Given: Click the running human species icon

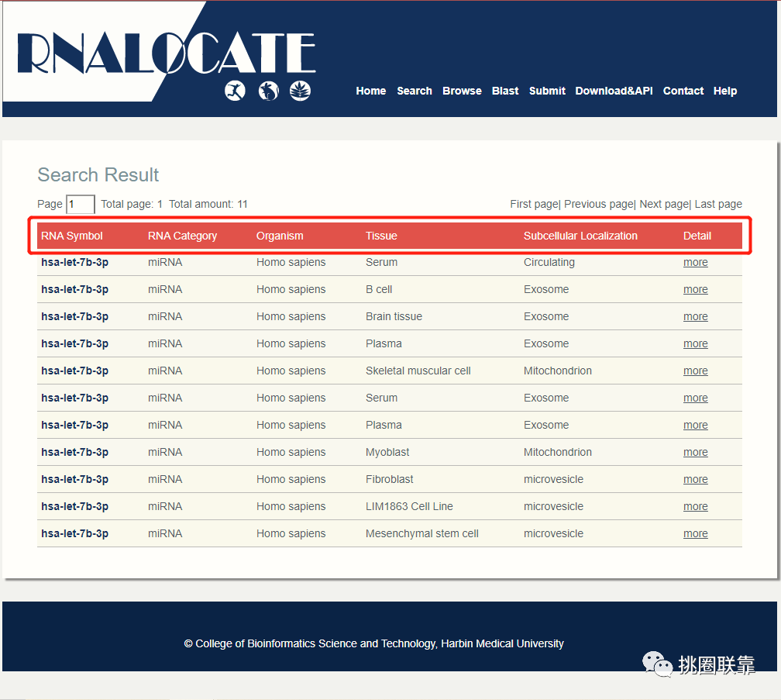Looking at the screenshot, I should [235, 91].
